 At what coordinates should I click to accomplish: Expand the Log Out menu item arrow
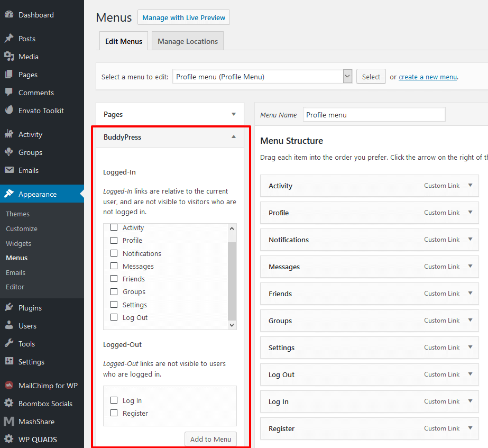[470, 374]
